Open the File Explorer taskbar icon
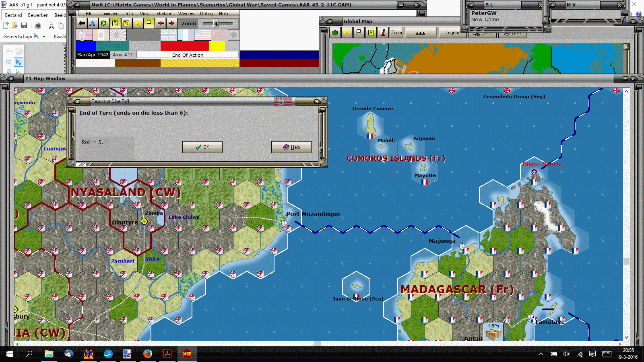The height and width of the screenshot is (362, 644). click(x=49, y=354)
